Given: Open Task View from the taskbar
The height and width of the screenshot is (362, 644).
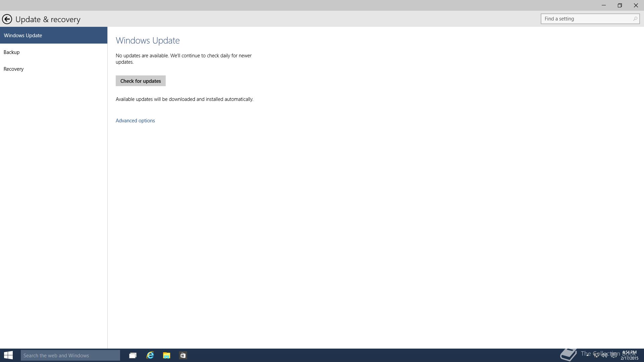Looking at the screenshot, I should pyautogui.click(x=133, y=355).
